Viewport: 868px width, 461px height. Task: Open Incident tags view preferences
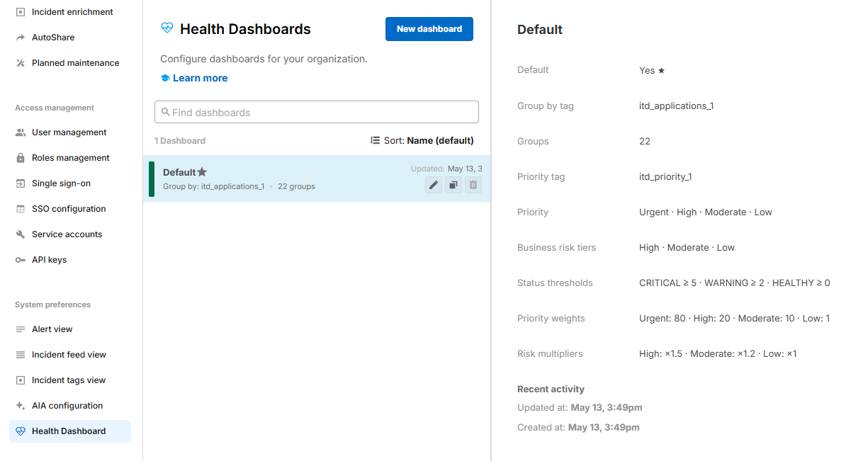pos(69,380)
